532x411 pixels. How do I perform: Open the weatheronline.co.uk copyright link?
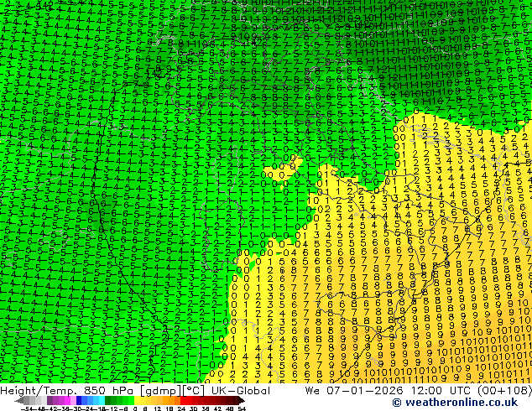pyautogui.click(x=455, y=403)
